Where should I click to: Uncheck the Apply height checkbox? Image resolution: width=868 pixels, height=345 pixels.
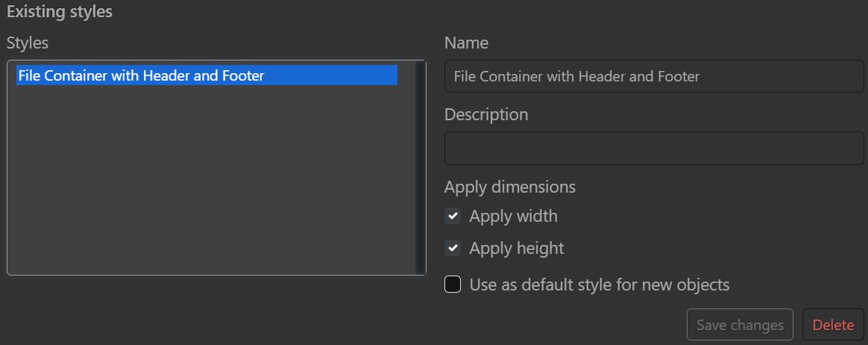(x=453, y=248)
